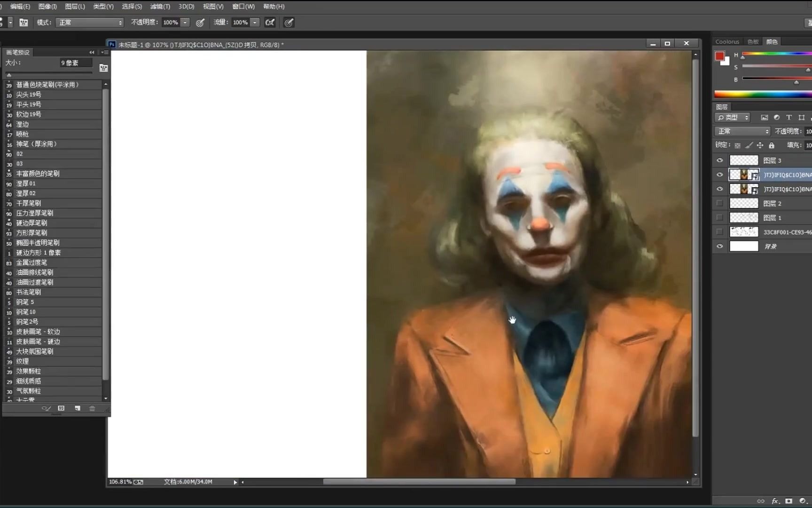Link layers icon at panel bottom
Viewport: 812px width, 508px height.
tap(760, 501)
